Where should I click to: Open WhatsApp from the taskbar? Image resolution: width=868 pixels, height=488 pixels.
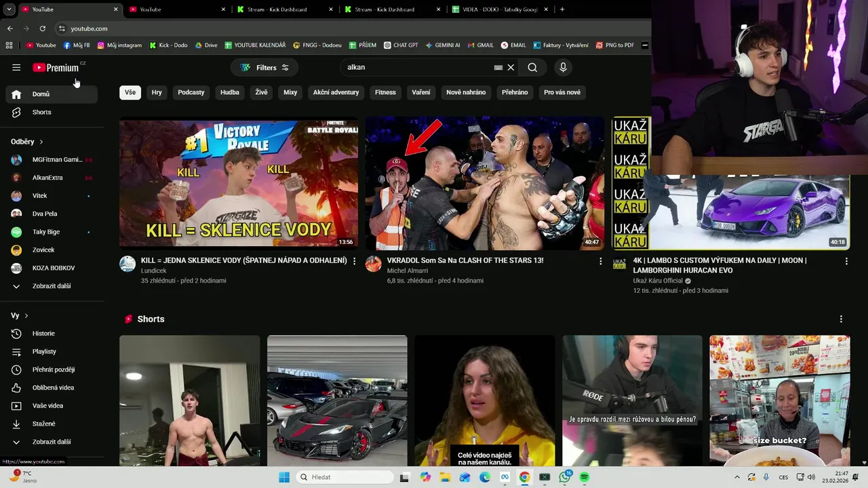565,477
